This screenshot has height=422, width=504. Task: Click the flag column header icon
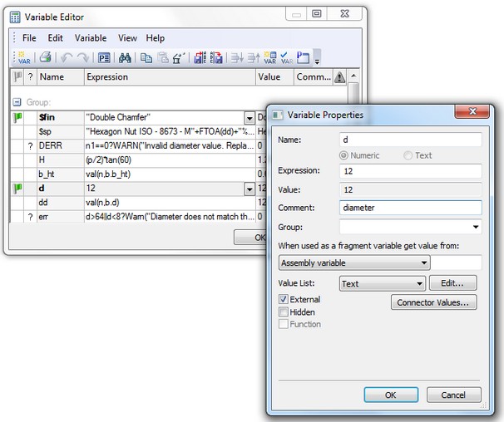17,76
